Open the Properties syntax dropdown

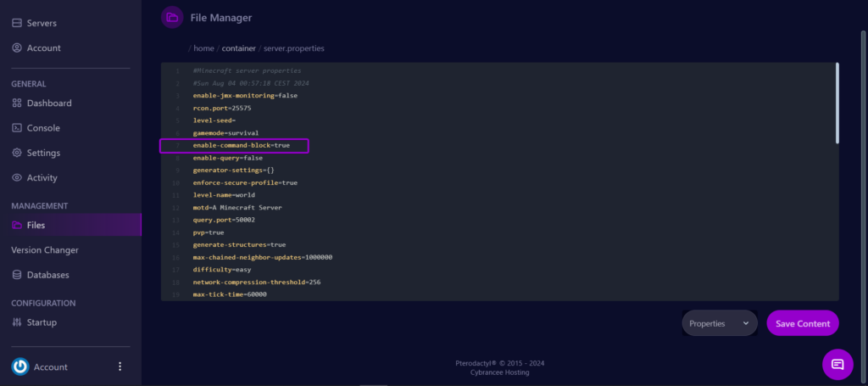pyautogui.click(x=719, y=323)
